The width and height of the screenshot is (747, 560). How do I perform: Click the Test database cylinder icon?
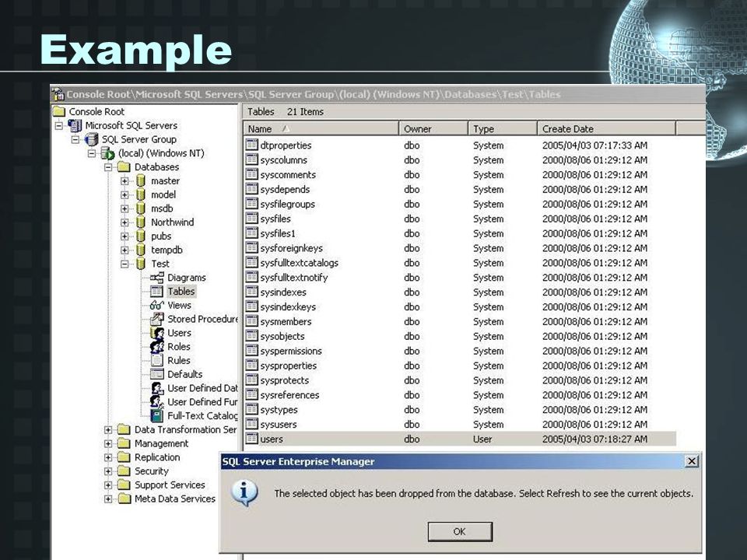point(141,264)
